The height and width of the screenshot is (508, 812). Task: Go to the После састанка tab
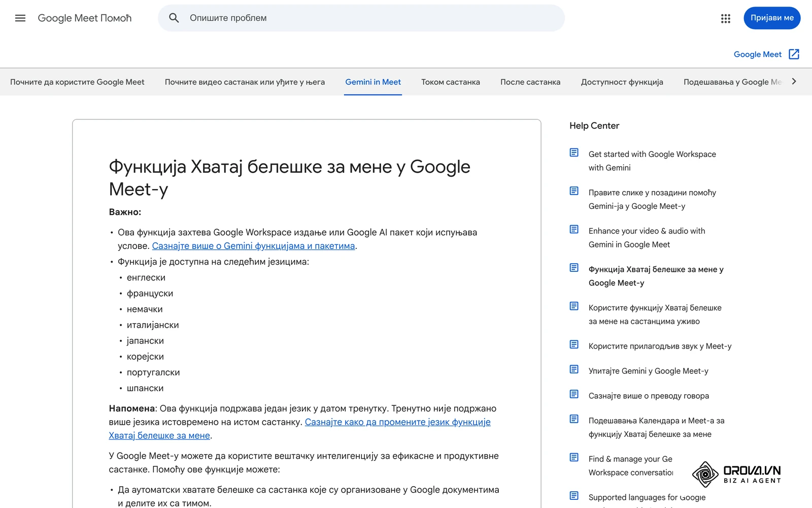(530, 82)
